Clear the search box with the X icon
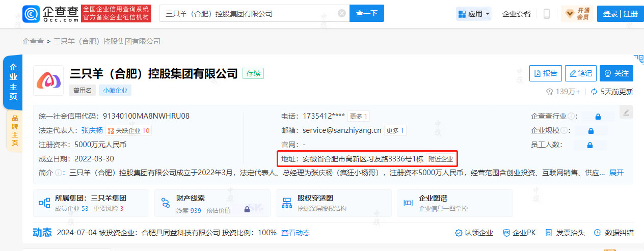Viewport: 644px width, 251px height. pyautogui.click(x=341, y=14)
